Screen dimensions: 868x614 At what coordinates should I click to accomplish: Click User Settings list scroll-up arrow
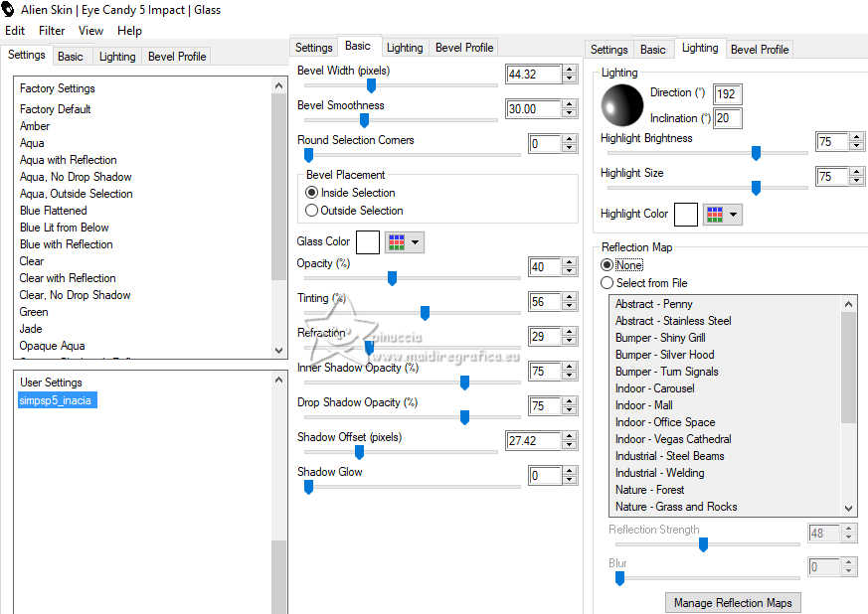click(x=279, y=380)
